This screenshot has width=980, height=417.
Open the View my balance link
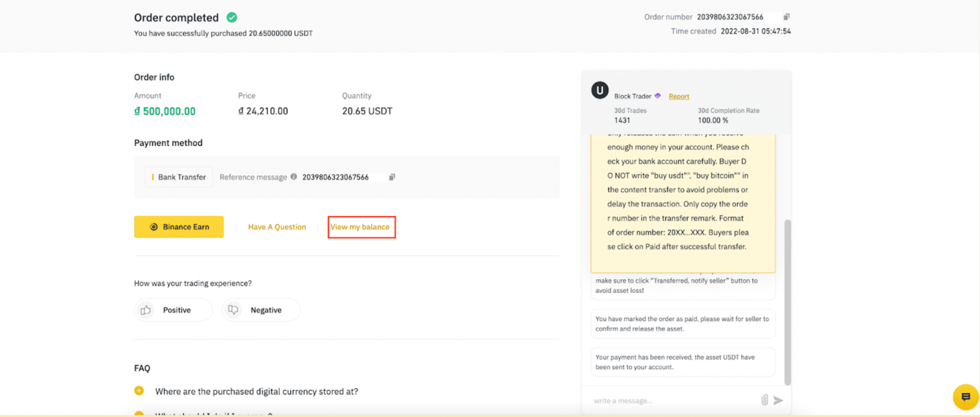[360, 227]
